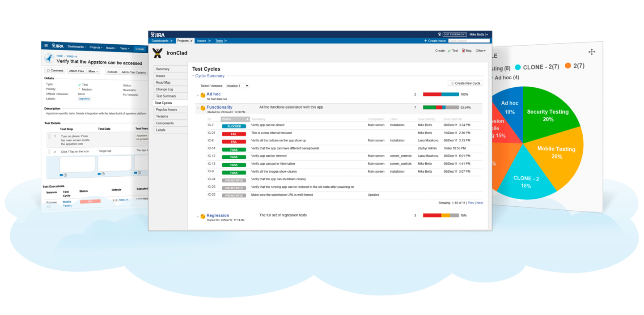Image resolution: width=644 pixels, height=315 pixels.
Task: Click the help icon under the Test Step box
Action: pos(65,175)
